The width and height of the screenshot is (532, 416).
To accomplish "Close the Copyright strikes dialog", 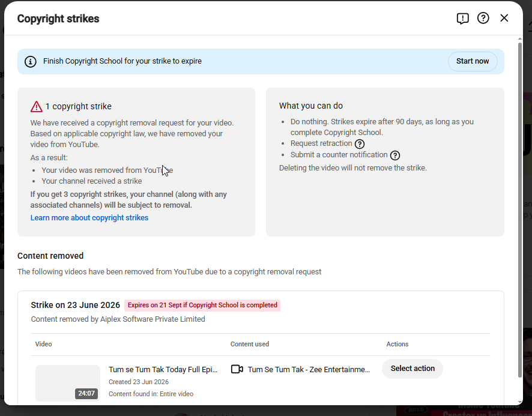I will (504, 18).
